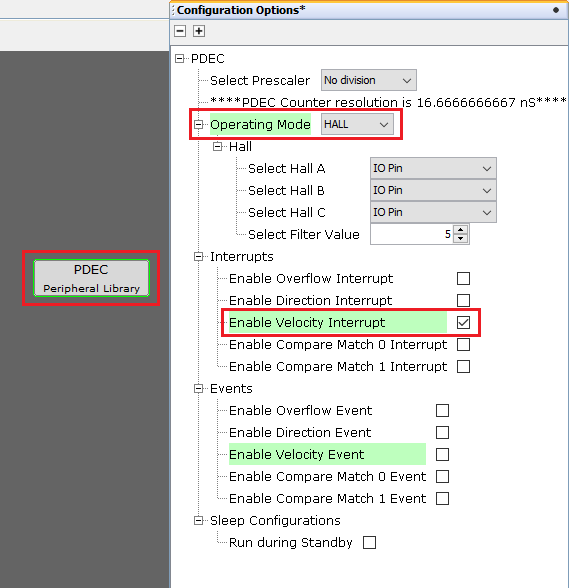
Task: Select the Enable Velocity Interrupt label
Action: [307, 322]
